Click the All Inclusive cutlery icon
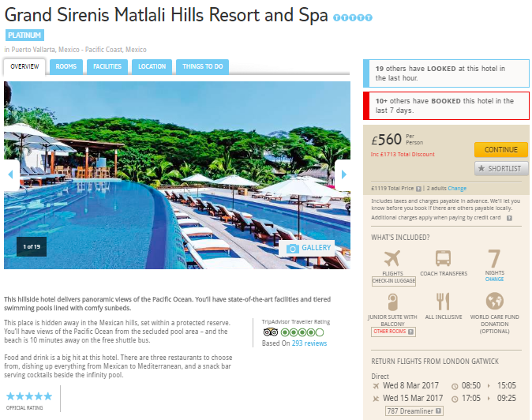Screen dimensions: 532x420 (443, 302)
